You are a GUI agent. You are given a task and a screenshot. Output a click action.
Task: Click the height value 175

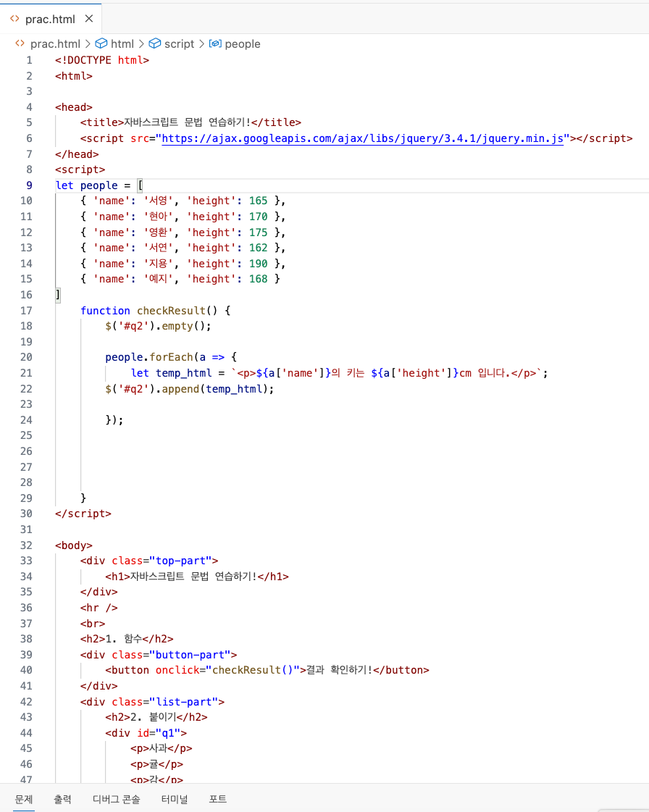click(x=258, y=233)
